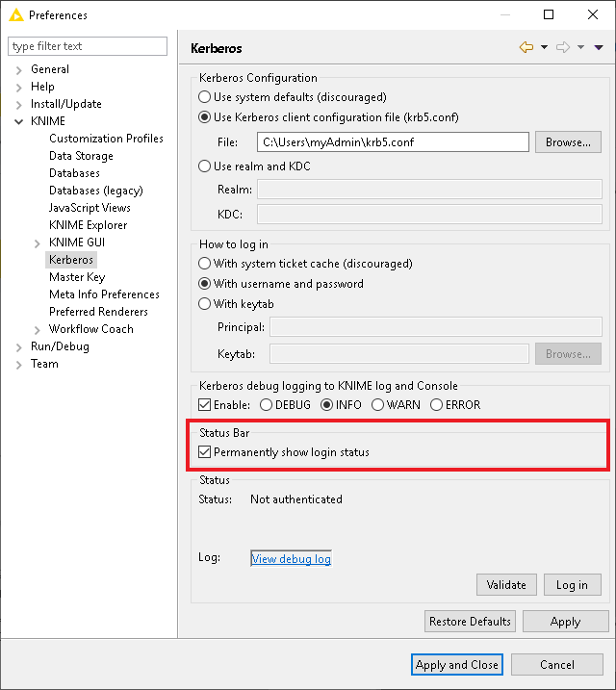This screenshot has height=690, width=616.
Task: Expand the KNIME GUI node
Action: [37, 243]
